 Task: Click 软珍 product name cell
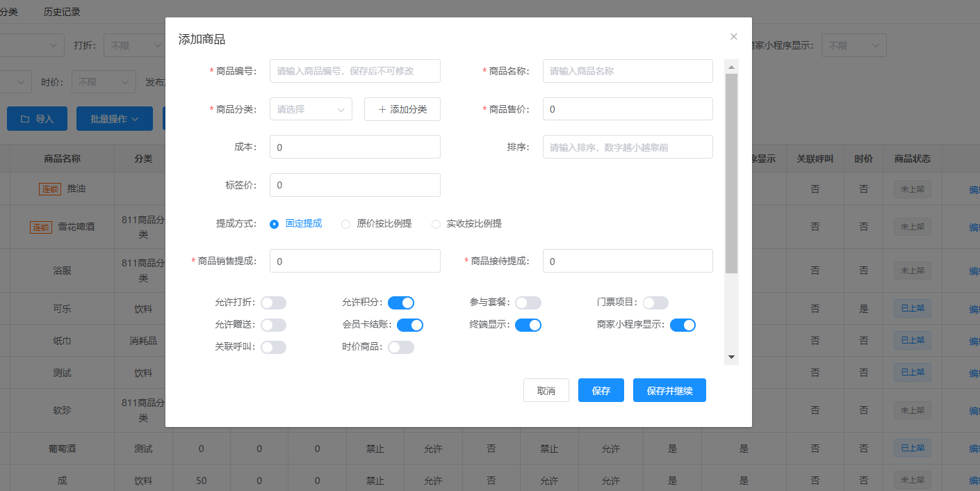(x=62, y=410)
